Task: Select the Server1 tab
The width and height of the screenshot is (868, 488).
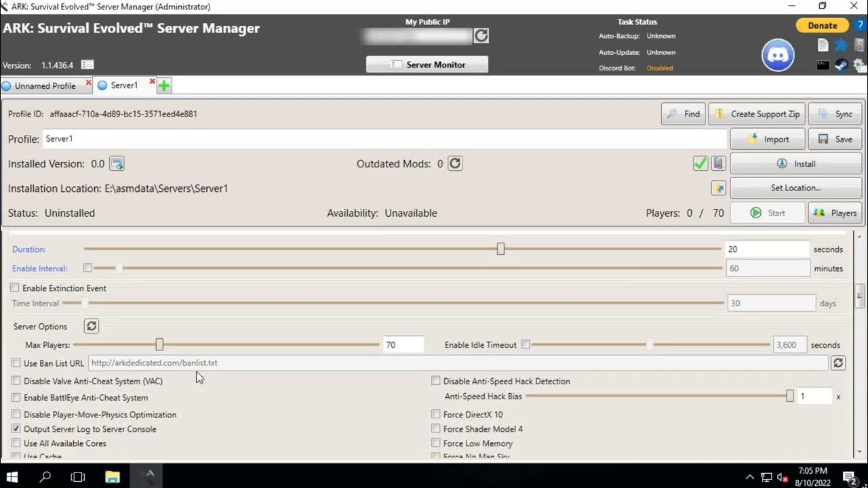Action: (x=123, y=86)
